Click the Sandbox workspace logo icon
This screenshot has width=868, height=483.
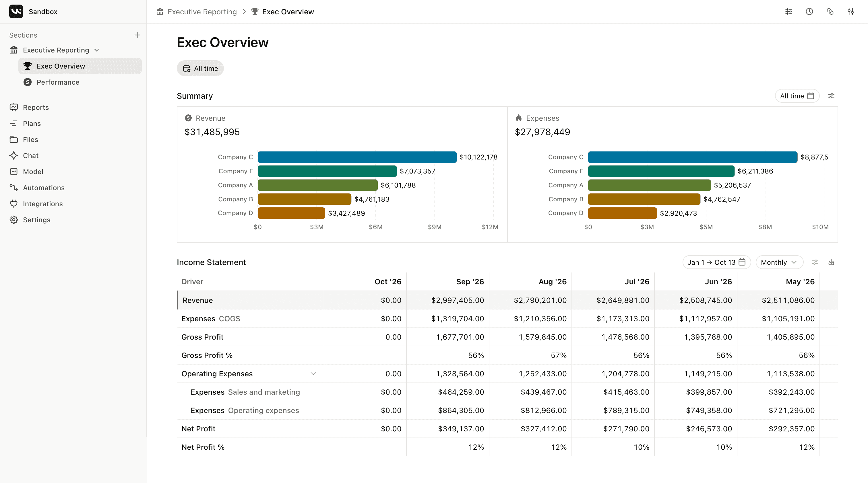point(16,11)
